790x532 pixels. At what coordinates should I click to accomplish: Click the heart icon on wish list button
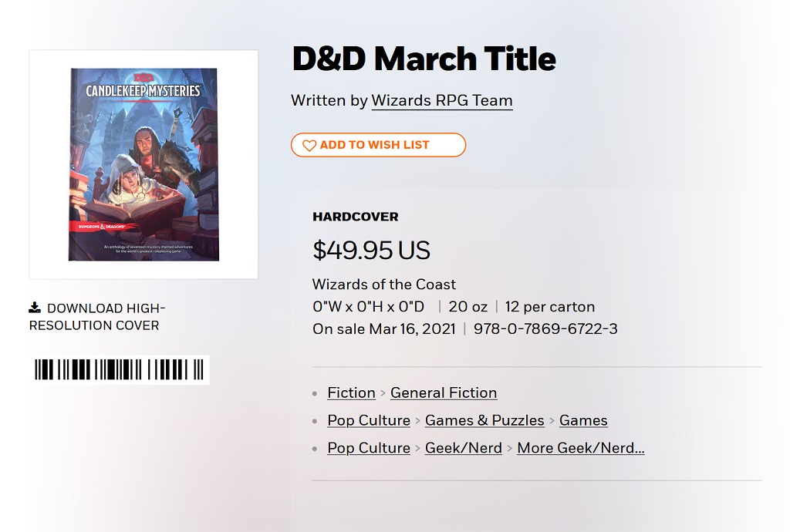pos(309,146)
